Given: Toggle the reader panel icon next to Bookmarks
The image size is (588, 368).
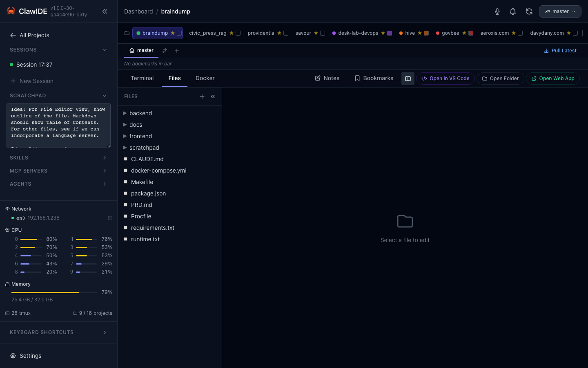Looking at the screenshot, I should (x=408, y=78).
